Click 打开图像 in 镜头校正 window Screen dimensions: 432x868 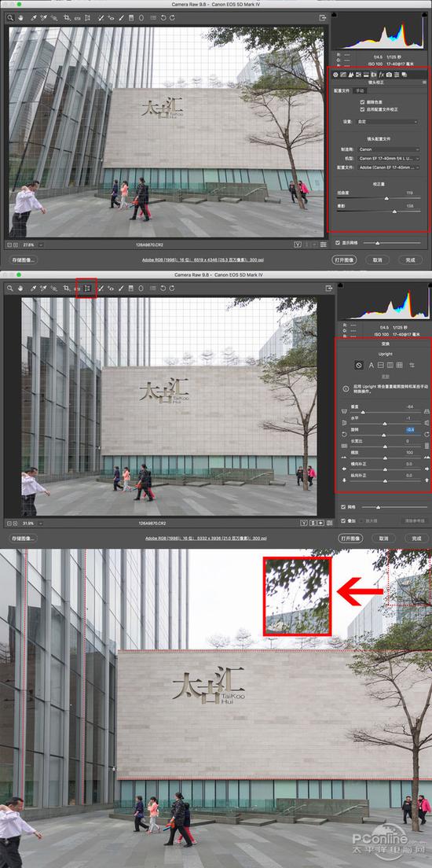[344, 259]
